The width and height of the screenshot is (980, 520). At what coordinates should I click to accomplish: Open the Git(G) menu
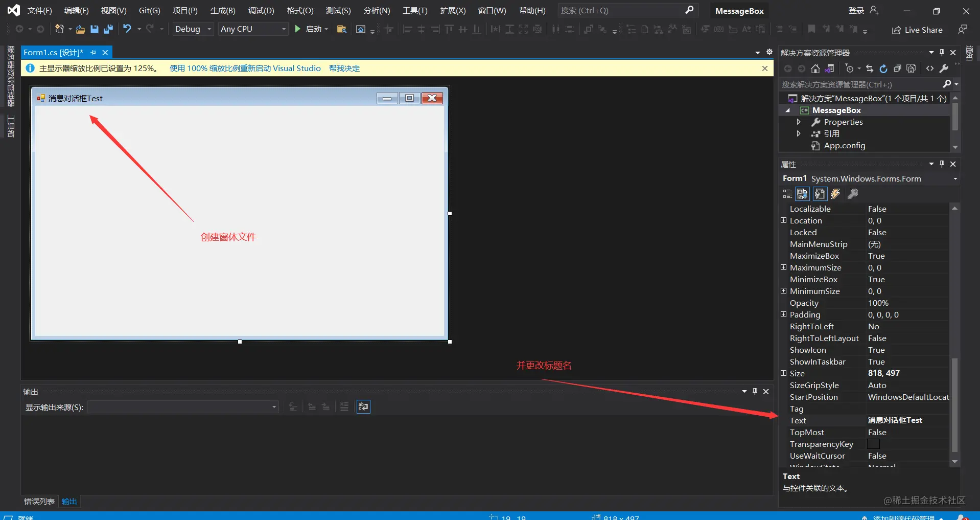pos(150,10)
